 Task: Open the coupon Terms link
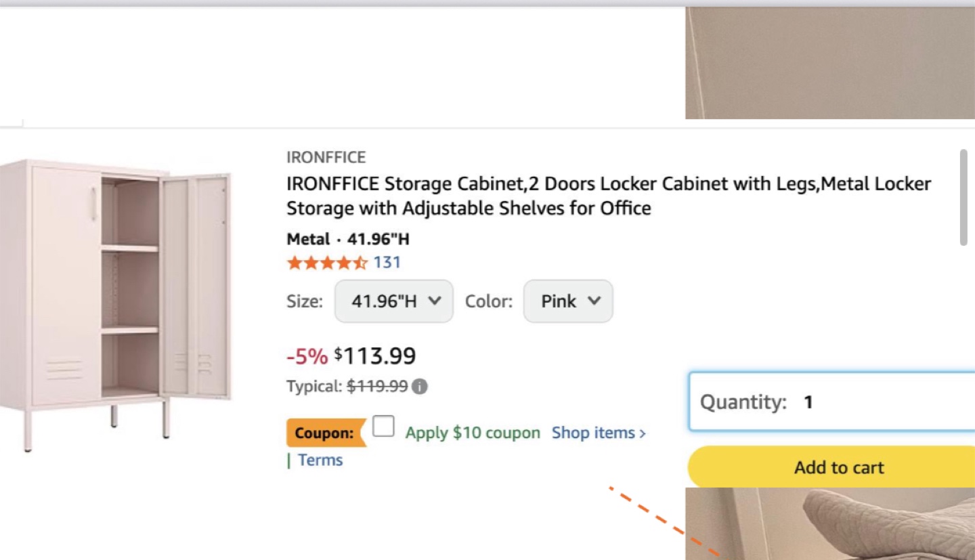pos(320,460)
